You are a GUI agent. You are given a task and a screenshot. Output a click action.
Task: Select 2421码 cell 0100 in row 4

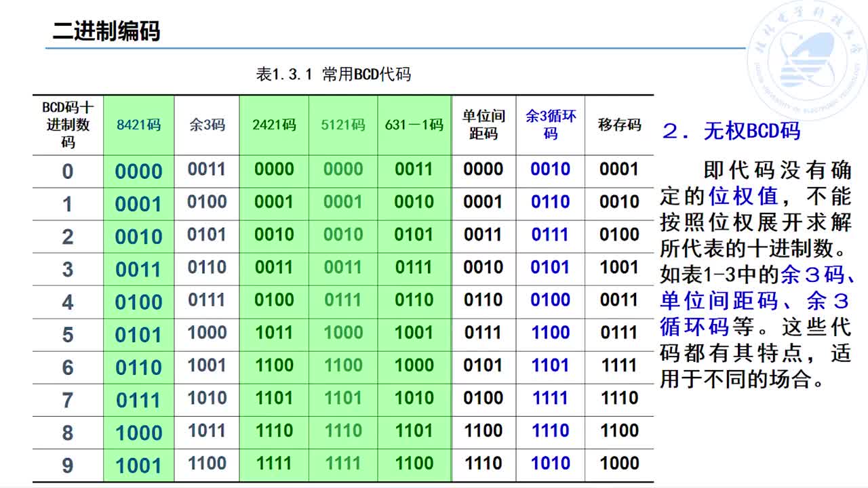[274, 300]
